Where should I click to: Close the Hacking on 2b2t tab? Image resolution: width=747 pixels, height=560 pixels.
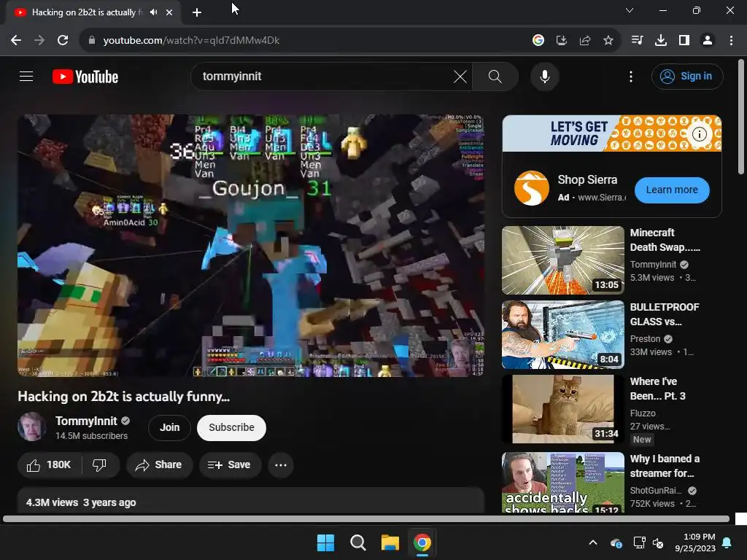pos(169,12)
